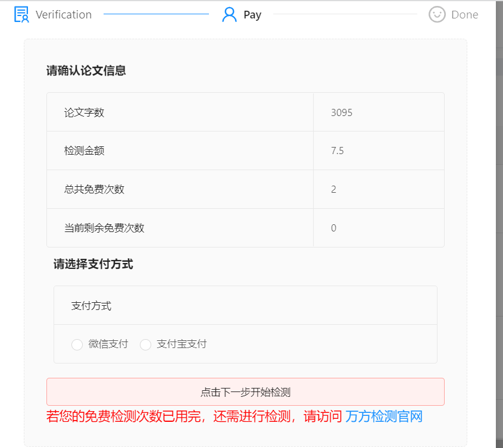This screenshot has width=503, height=448.
Task: Toggle the 微信支付 selection circle
Action: (77, 344)
